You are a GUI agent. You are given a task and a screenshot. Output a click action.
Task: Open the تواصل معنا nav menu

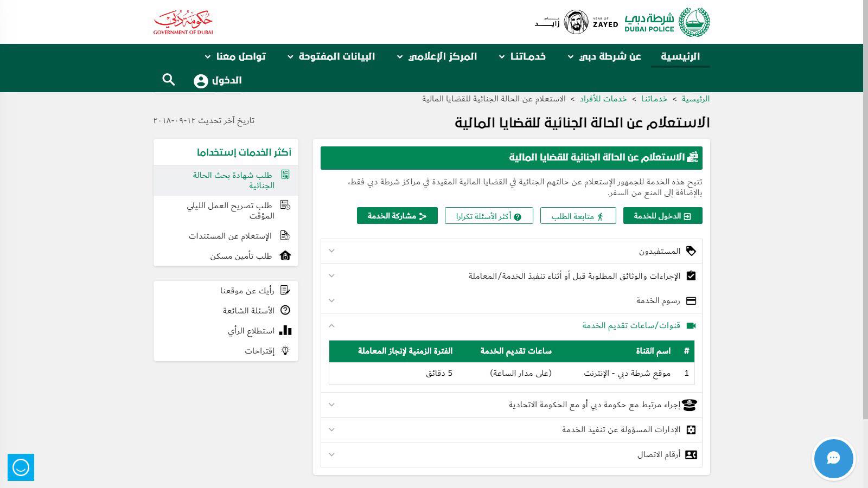[235, 56]
